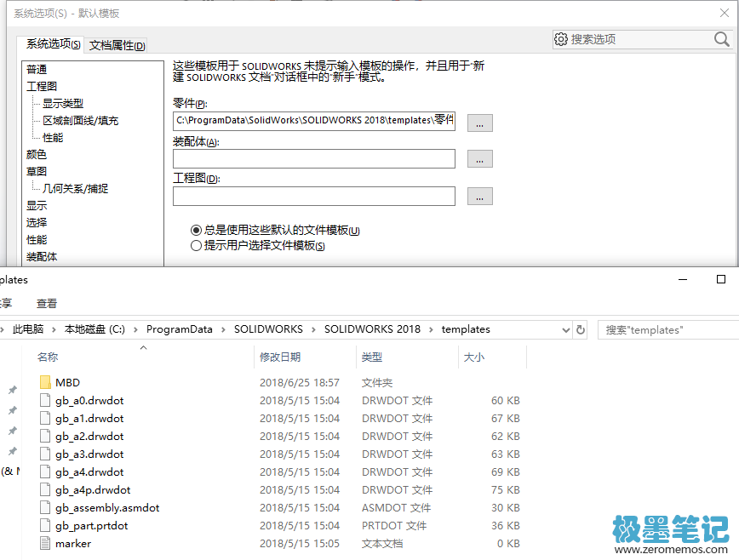Select 颜色 in the options tree

click(x=37, y=155)
